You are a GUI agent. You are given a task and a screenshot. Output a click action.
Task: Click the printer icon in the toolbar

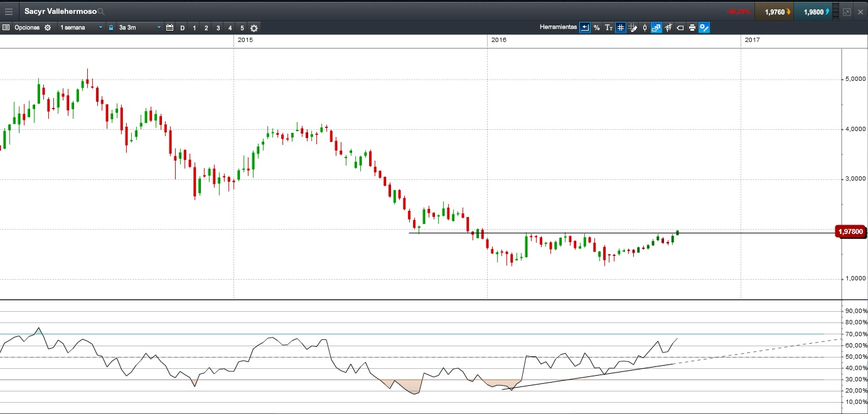[692, 28]
